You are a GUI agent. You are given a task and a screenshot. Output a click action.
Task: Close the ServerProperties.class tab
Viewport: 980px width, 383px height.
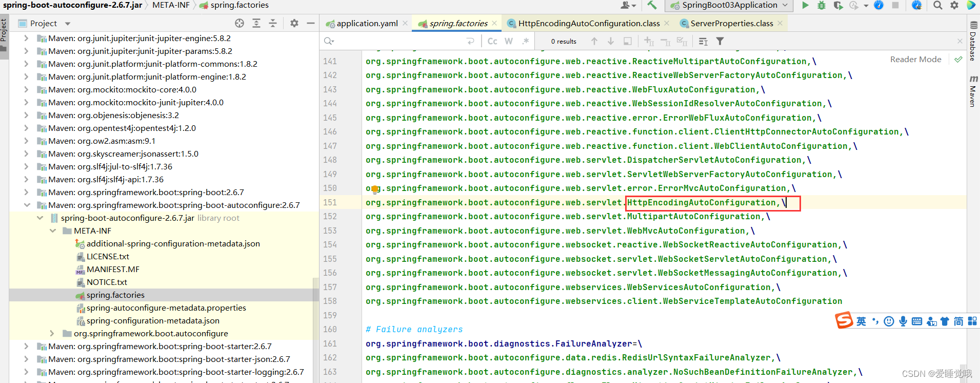pyautogui.click(x=780, y=23)
